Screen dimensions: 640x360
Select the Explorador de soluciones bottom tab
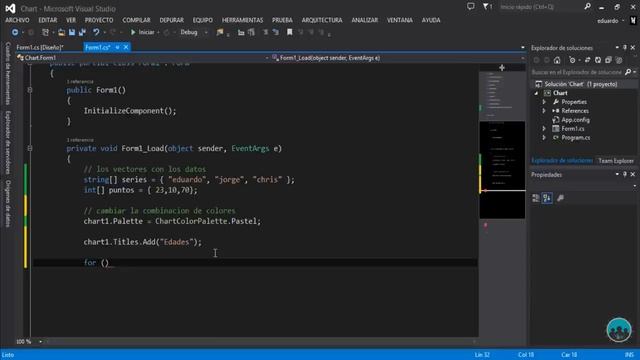pos(562,161)
